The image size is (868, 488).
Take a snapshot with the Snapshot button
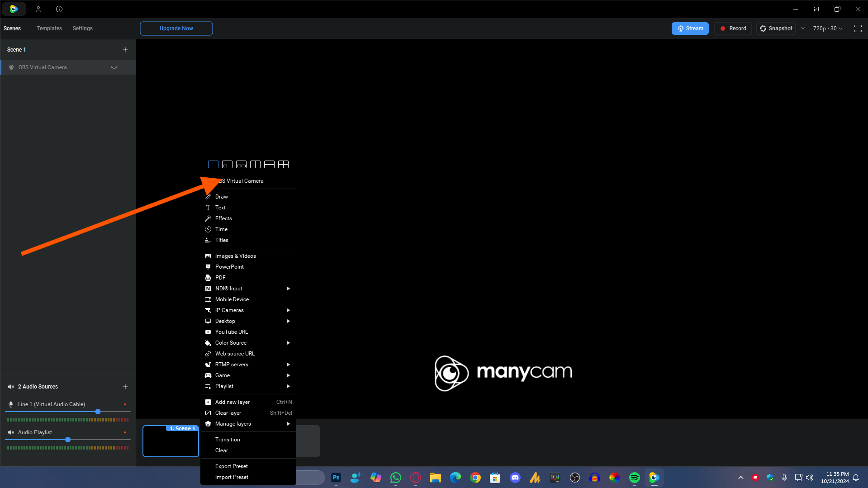pyautogui.click(x=776, y=28)
